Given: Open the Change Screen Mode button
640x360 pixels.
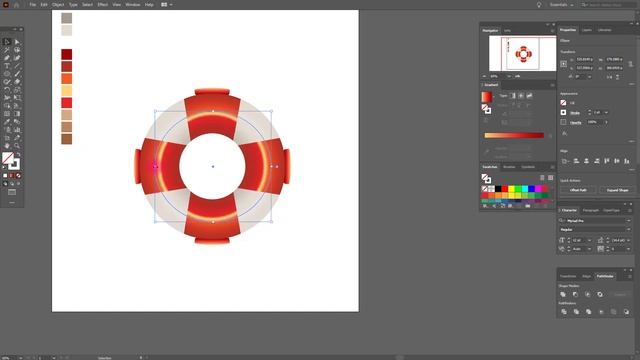Looking at the screenshot, I should [12, 192].
